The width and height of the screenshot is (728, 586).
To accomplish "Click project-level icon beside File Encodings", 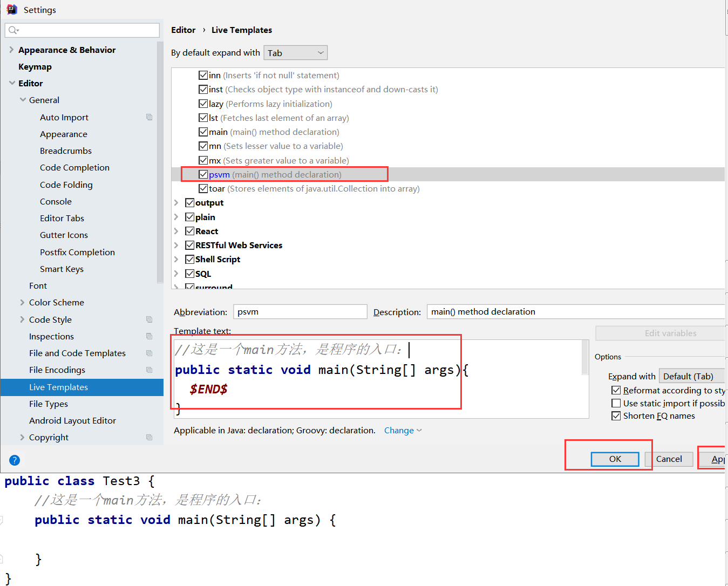I will (x=149, y=370).
